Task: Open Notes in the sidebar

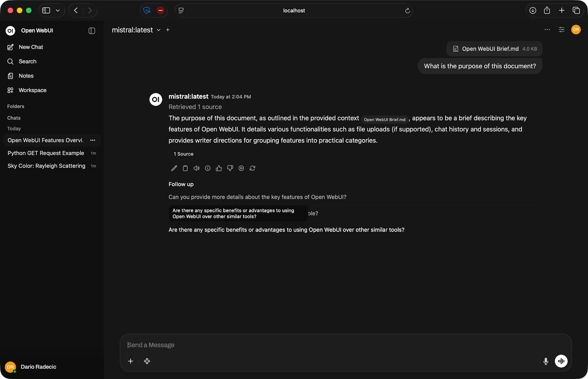Action: (26, 76)
